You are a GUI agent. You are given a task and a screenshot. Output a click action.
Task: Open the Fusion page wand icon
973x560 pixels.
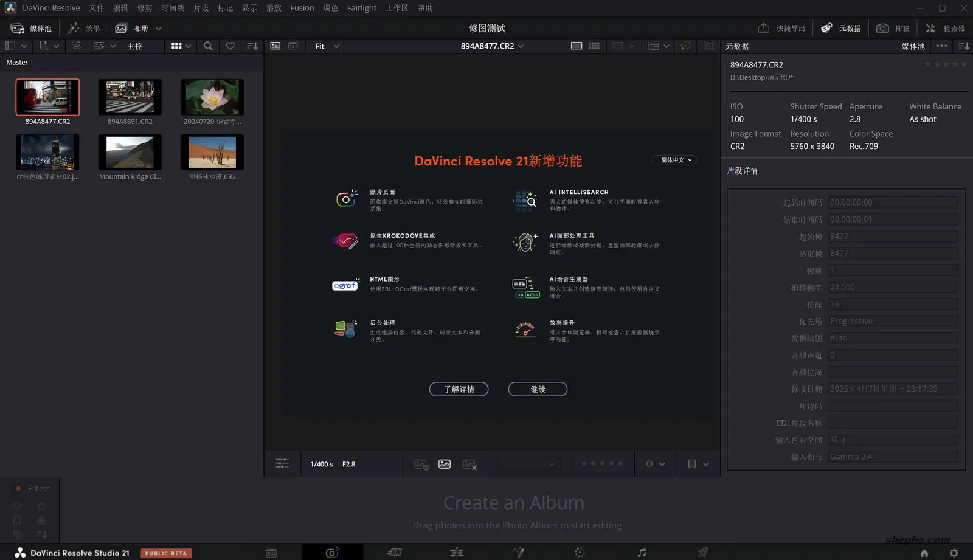click(x=519, y=552)
